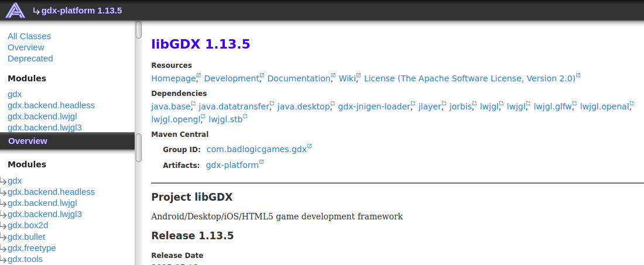
Task: Click the javadoc link icon after java.datatransfer
Action: tap(272, 104)
